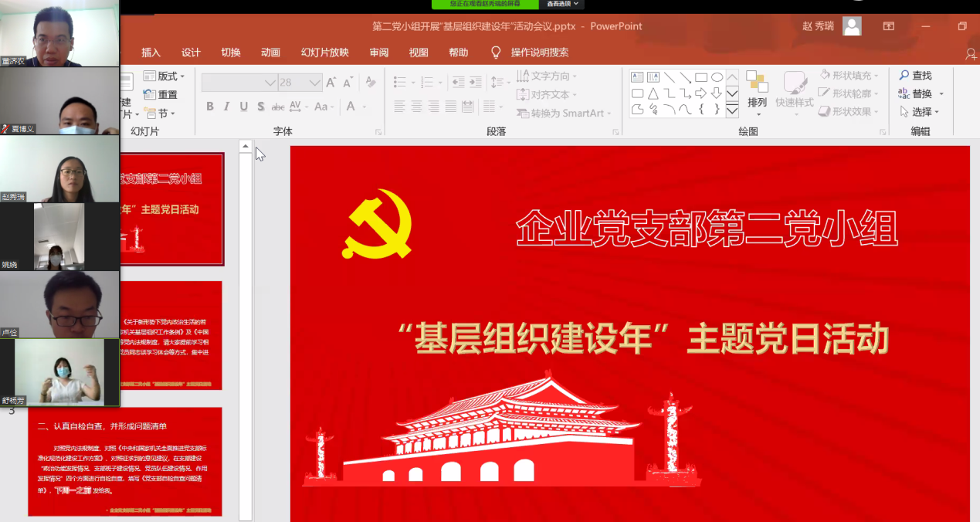
Task: Click the clear formatting eraser icon
Action: (x=370, y=83)
